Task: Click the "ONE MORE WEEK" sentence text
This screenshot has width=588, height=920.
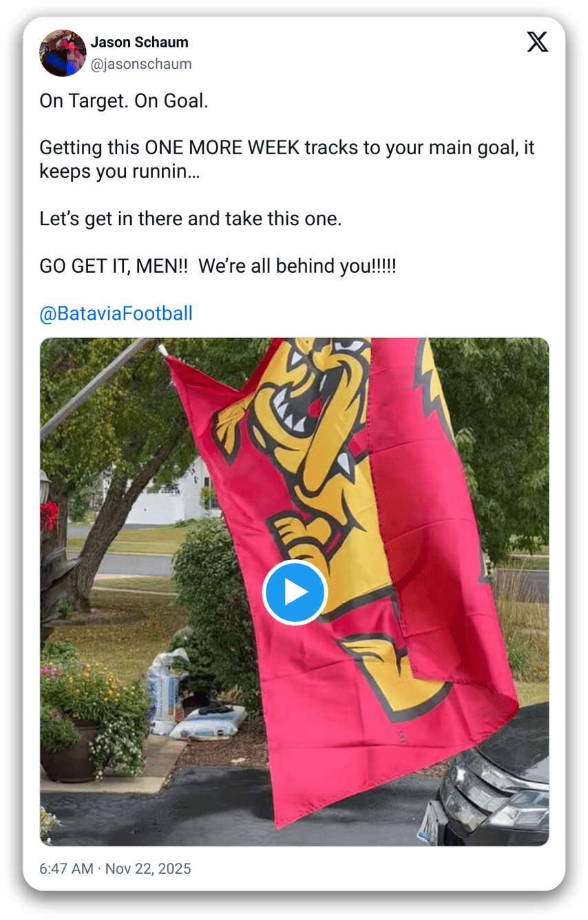Action: coord(287,148)
